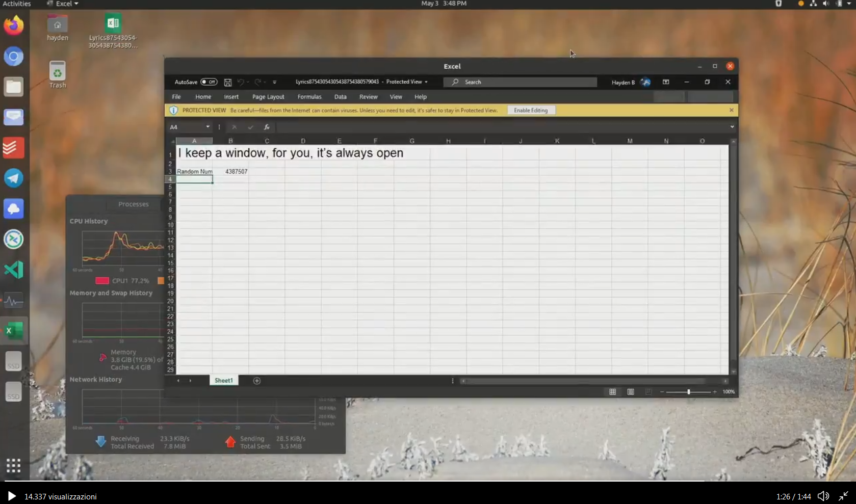The image size is (856, 504).
Task: Click the Undo icon
Action: point(241,82)
